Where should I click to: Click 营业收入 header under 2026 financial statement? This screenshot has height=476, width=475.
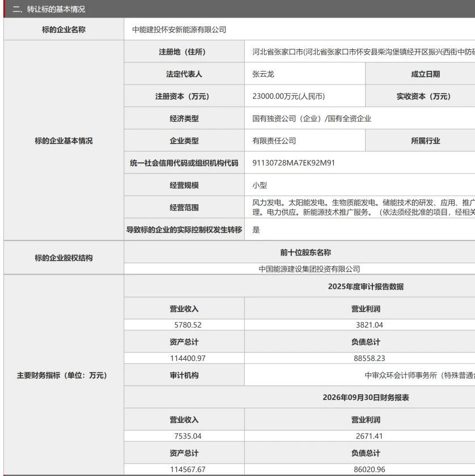click(x=184, y=420)
